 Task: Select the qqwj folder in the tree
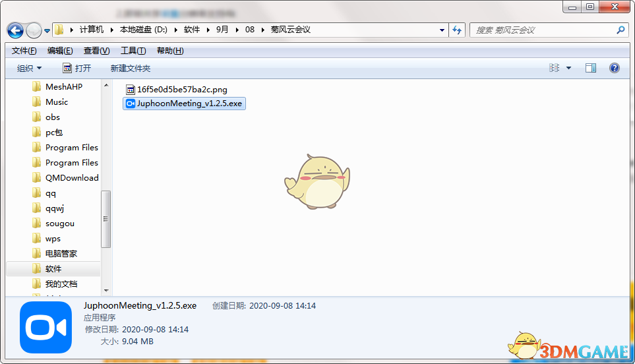53,208
